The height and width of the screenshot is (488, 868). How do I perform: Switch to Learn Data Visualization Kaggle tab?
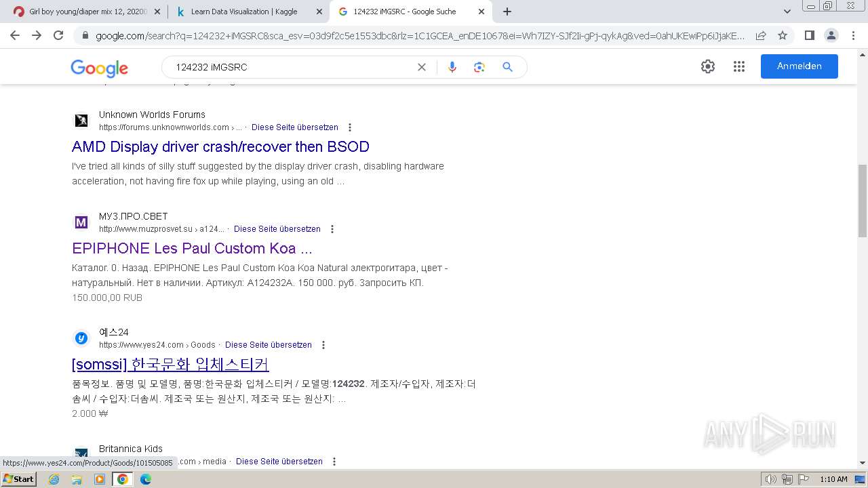[x=249, y=12]
